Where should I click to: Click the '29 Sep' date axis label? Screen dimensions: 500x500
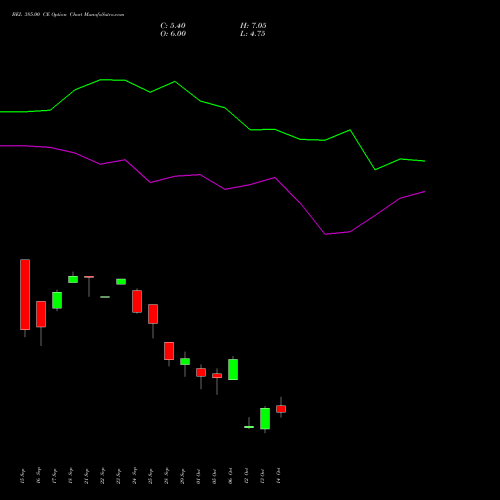pos(182,476)
